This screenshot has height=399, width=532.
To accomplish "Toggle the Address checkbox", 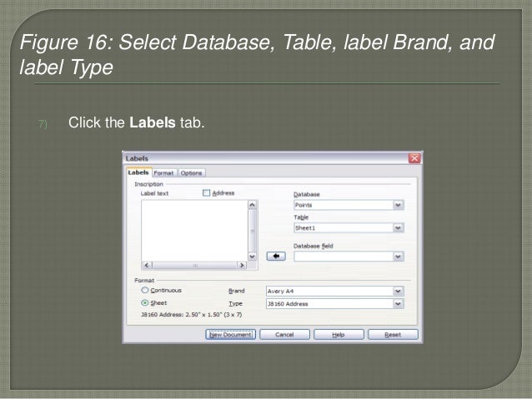I will coord(206,193).
